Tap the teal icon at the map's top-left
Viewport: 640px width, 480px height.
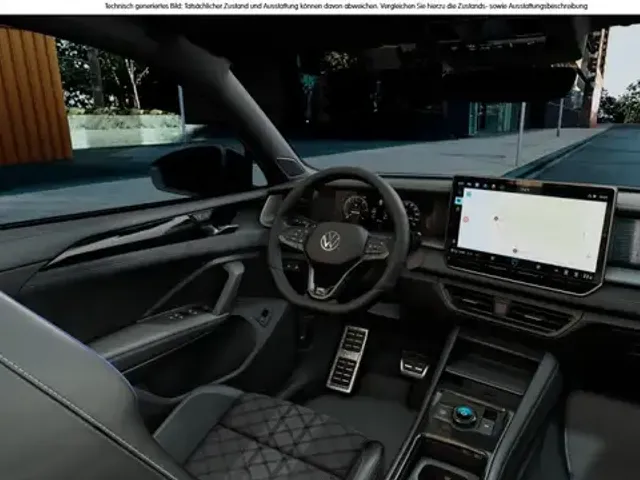[469, 194]
